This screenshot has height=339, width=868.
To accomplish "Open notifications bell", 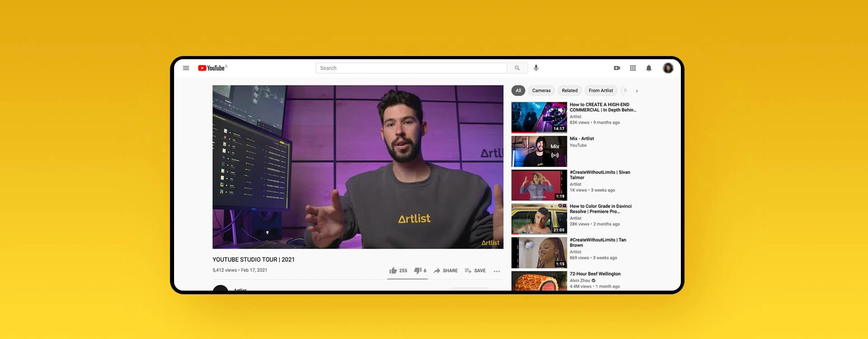I will (x=649, y=68).
